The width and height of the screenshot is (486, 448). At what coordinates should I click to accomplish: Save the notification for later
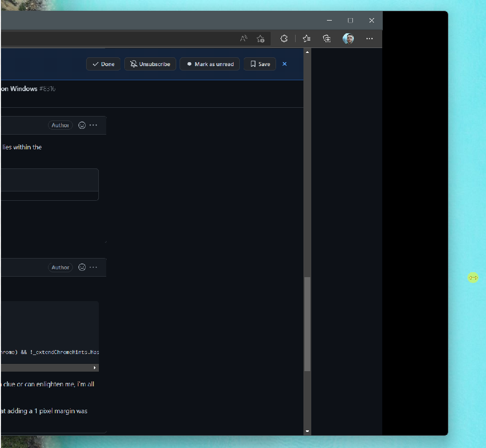pos(259,64)
